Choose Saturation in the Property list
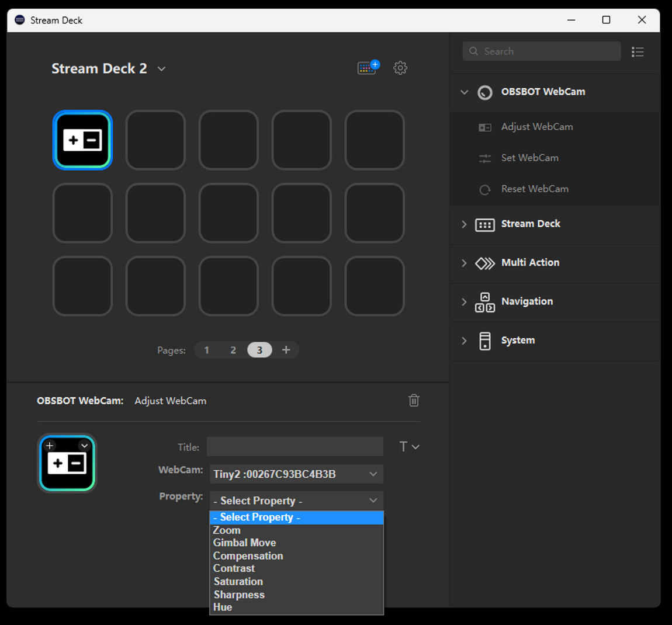This screenshot has height=625, width=672. point(238,581)
